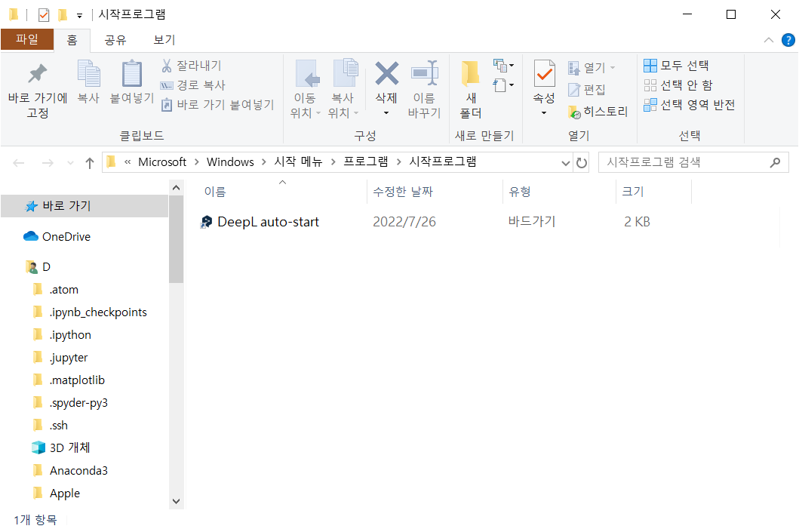799x532 pixels.
Task: Click the 복사 copy icon in ribbon
Action: pyautogui.click(x=88, y=74)
